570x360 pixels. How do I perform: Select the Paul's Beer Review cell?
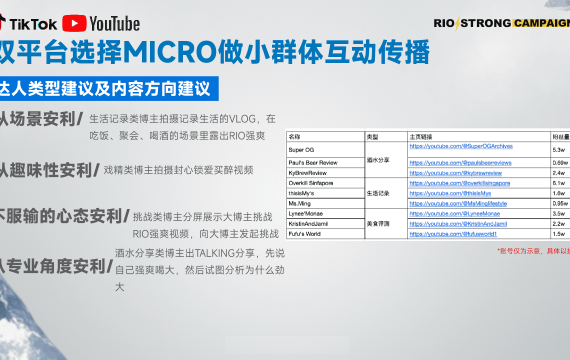[x=325, y=163]
